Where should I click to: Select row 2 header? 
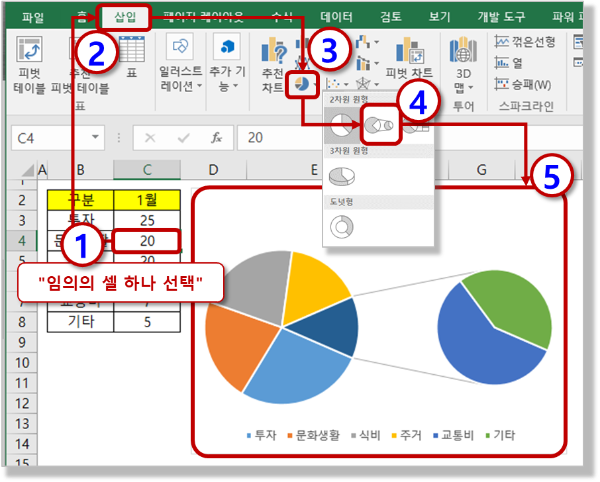[22, 200]
